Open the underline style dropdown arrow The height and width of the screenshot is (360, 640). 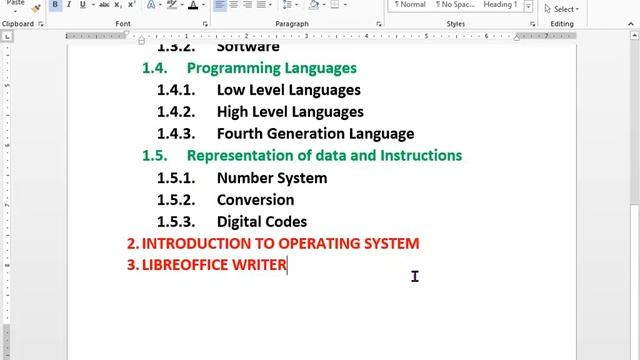[93, 4]
